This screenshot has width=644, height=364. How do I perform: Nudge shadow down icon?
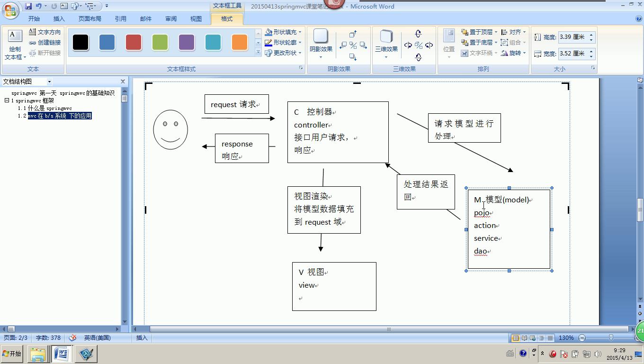click(x=353, y=57)
